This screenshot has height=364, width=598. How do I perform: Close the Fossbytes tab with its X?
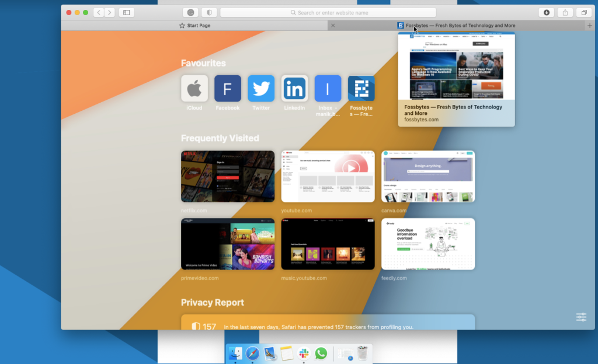333,26
